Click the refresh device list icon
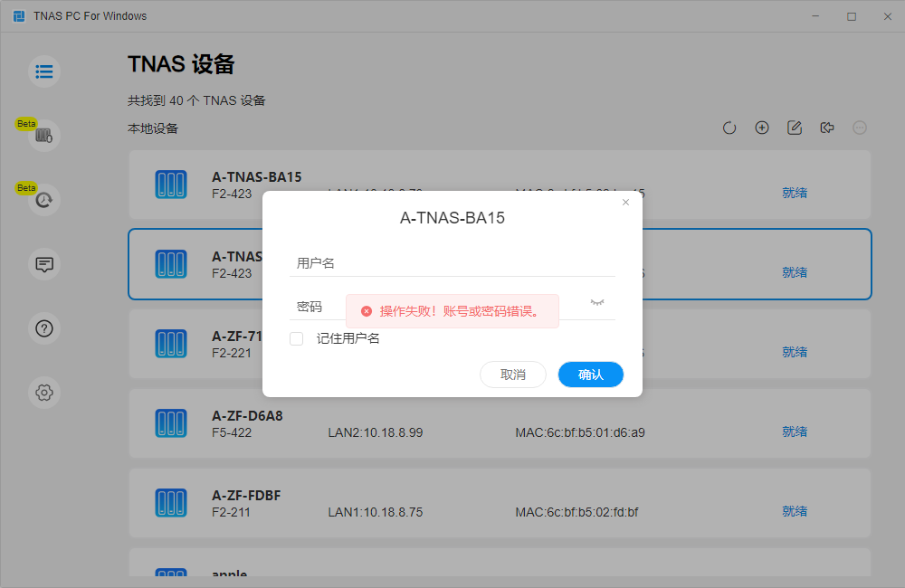Viewport: 905px width, 588px height. coord(729,128)
